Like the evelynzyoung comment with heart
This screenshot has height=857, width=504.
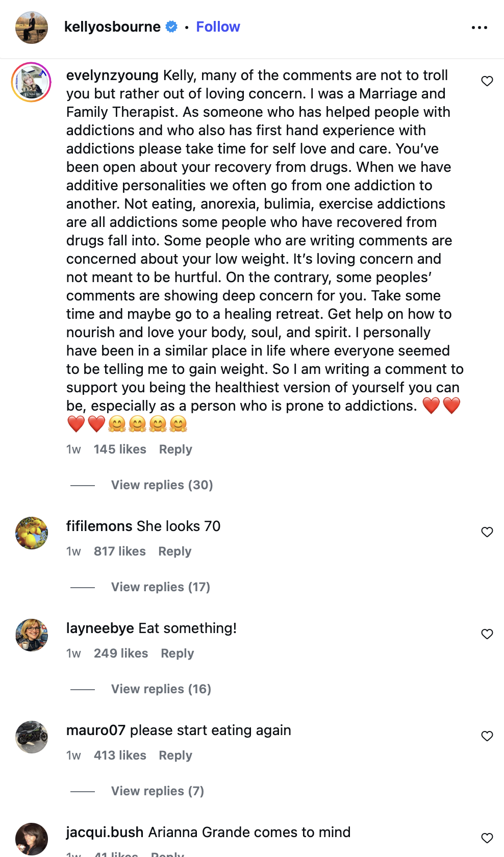(x=487, y=81)
